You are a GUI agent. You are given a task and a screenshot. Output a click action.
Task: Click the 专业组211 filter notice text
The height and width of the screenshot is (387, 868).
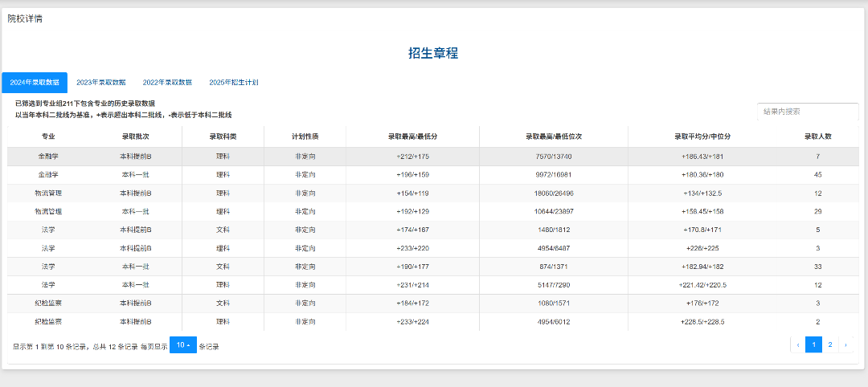tap(84, 104)
